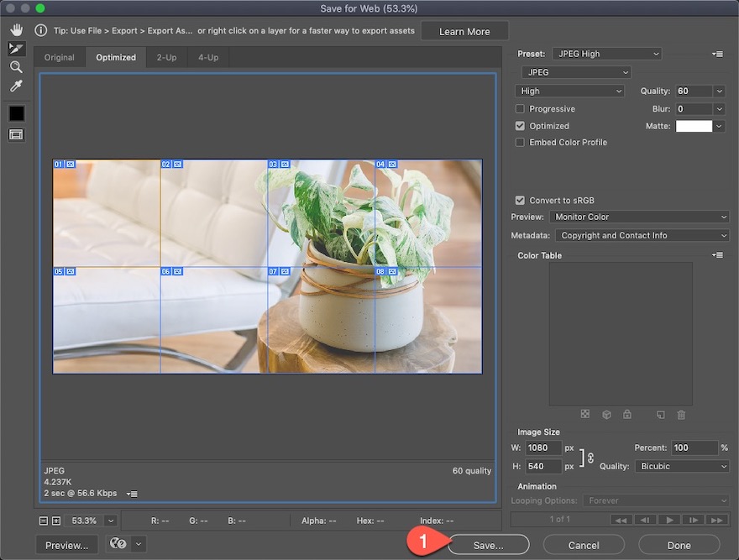Open the Preset options menu icon
Viewport: 739px width, 560px height.
click(717, 54)
